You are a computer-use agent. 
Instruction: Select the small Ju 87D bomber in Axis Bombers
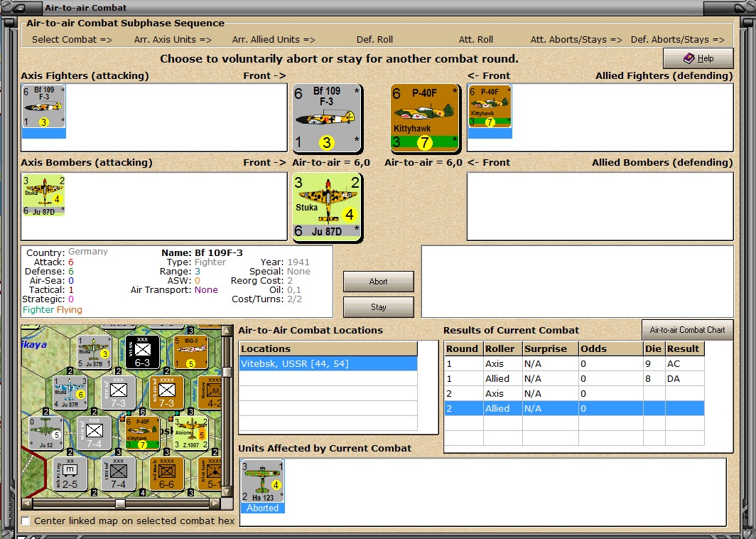coord(43,195)
